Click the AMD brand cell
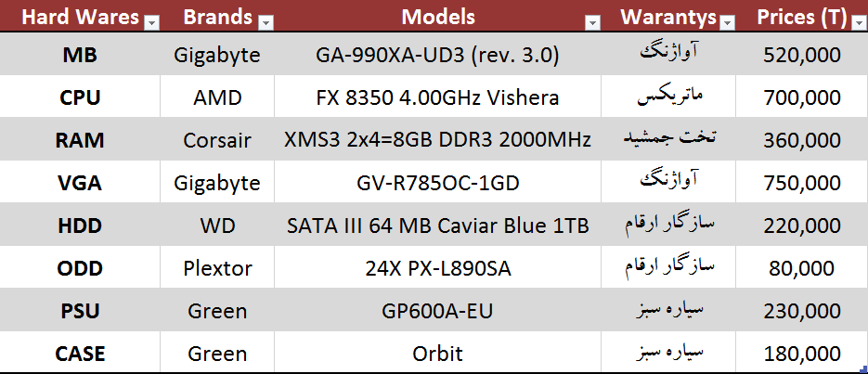868x374 pixels. click(x=217, y=97)
